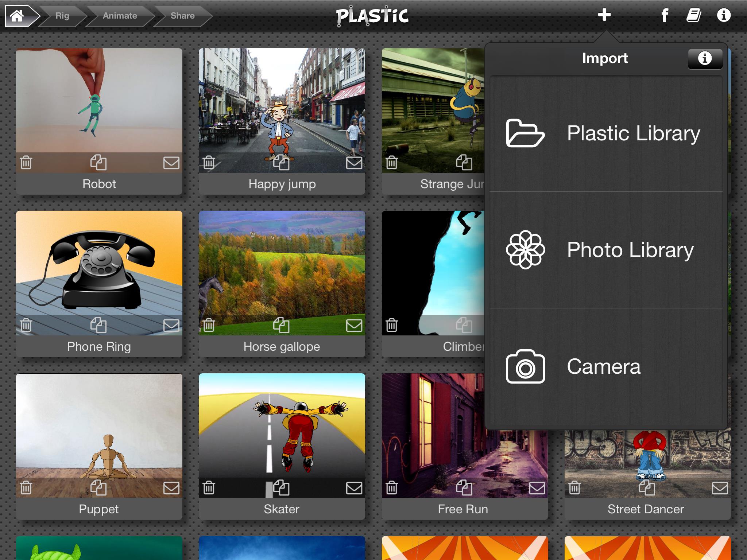Delete the Strange Jump project

[392, 163]
